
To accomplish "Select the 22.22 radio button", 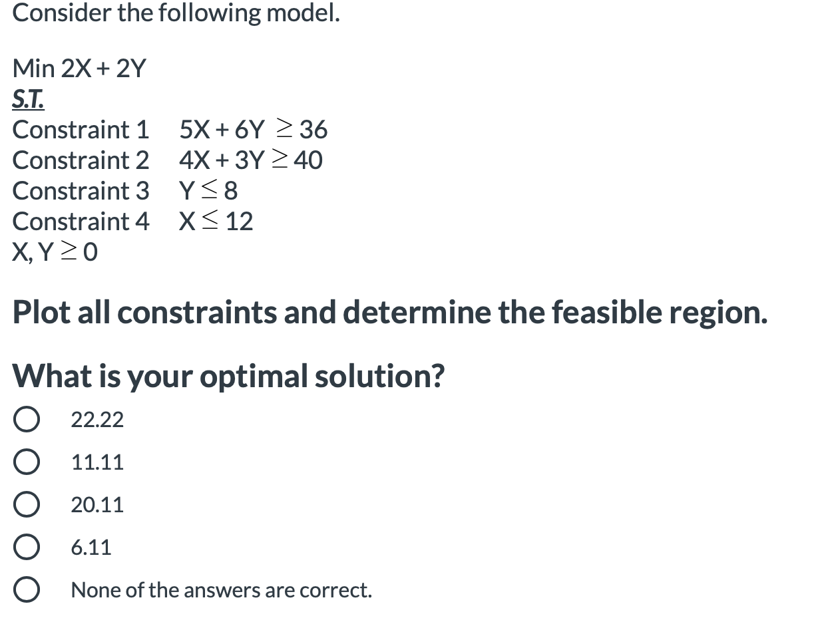I will point(27,418).
